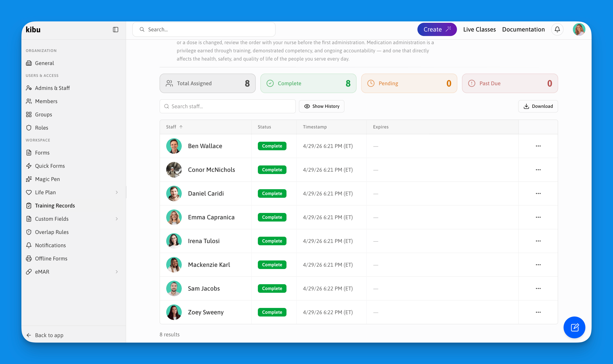
Task: Expand the Custom Fields submenu chevron
Action: 117,219
